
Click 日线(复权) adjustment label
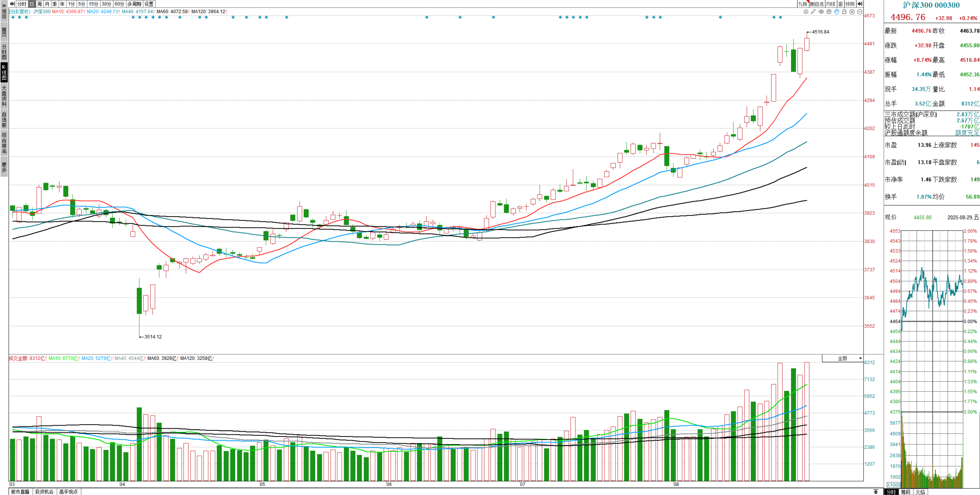(x=20, y=11)
